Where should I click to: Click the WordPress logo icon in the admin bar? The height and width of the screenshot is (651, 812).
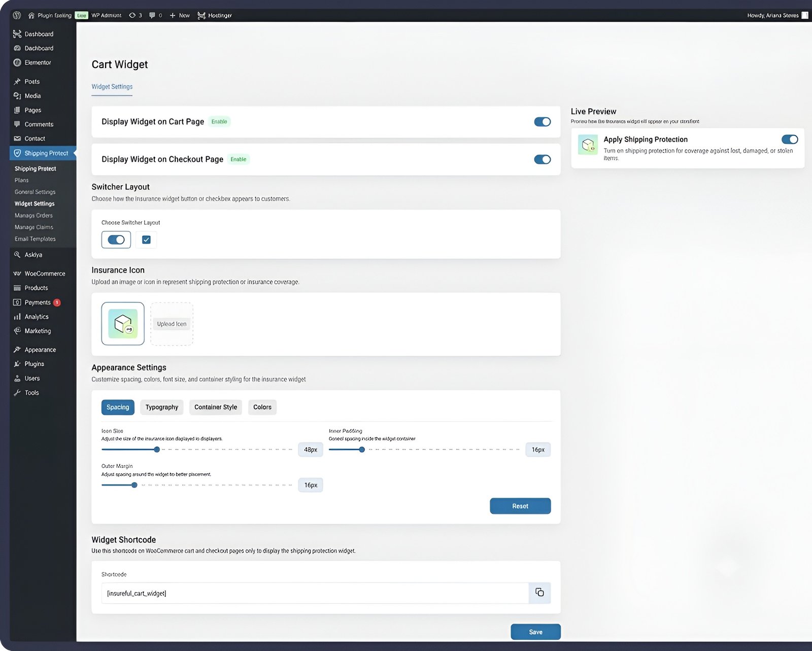17,15
